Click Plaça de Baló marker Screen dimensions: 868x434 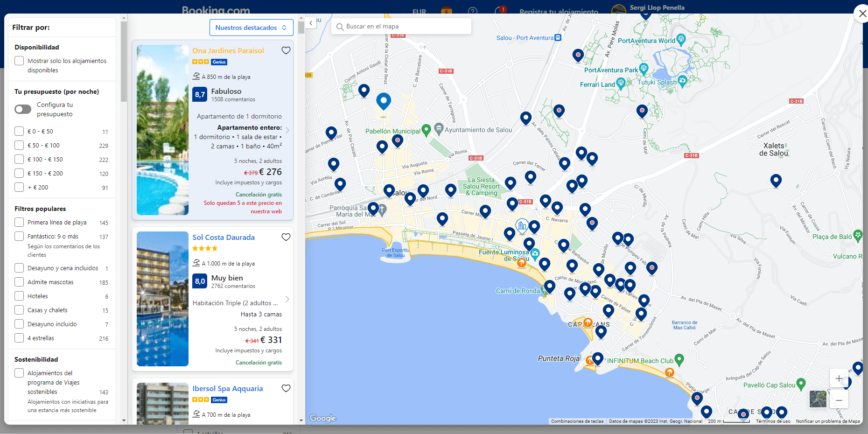click(858, 235)
